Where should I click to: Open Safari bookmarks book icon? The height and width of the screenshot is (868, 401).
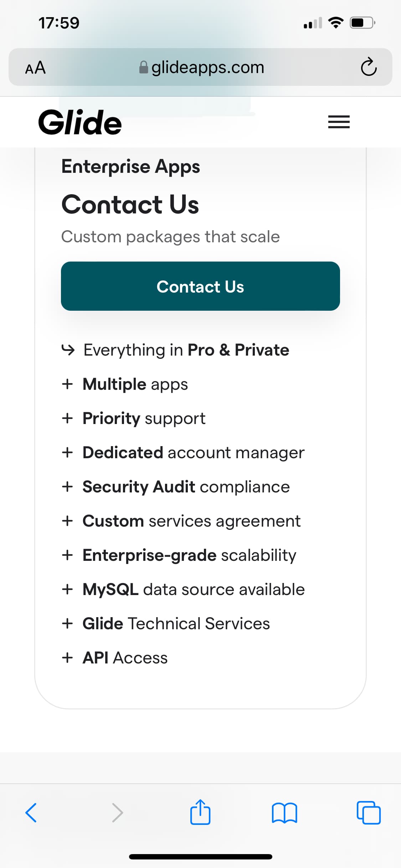click(x=284, y=813)
